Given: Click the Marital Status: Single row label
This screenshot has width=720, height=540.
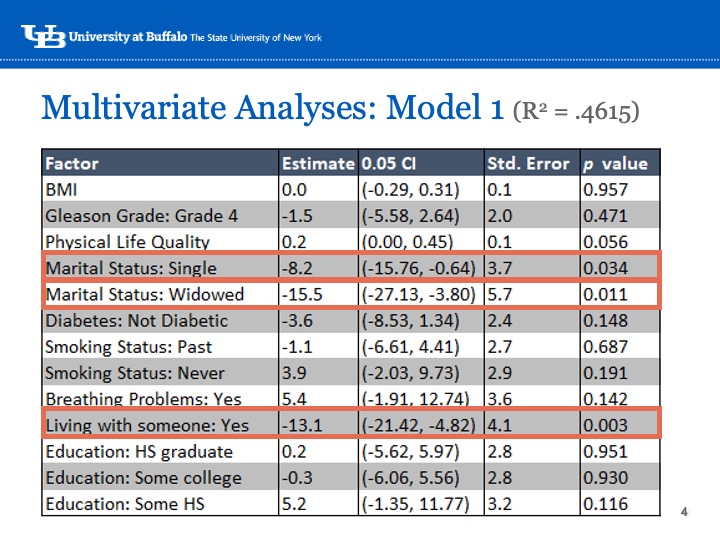Looking at the screenshot, I should click(x=130, y=268).
